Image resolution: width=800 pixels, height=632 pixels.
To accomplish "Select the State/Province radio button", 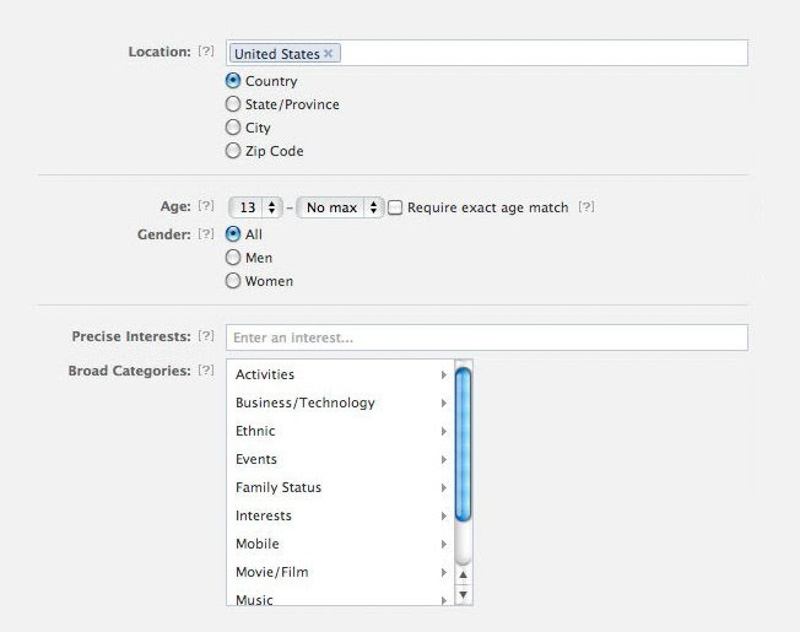I will coord(233,104).
